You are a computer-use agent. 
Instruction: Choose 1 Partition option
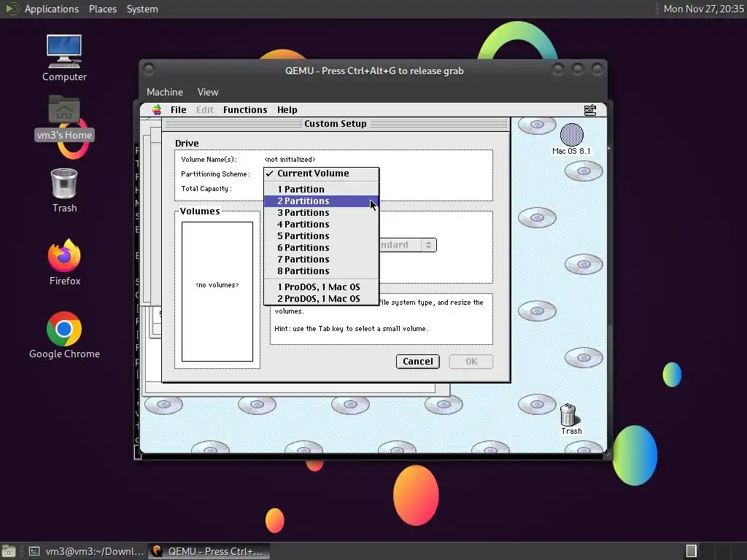tap(322, 189)
